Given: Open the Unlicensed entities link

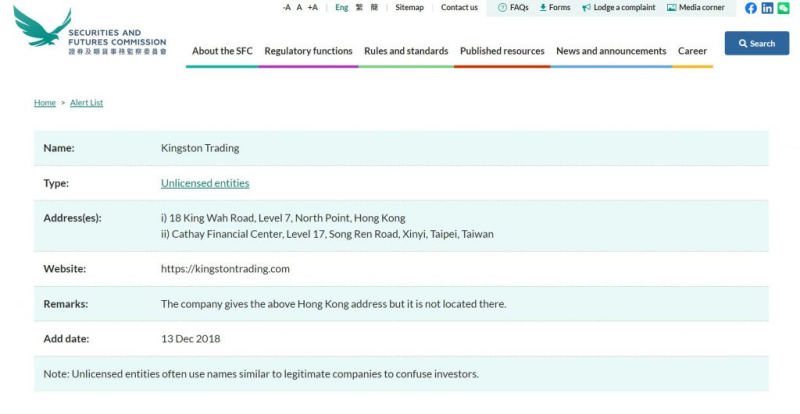Looking at the screenshot, I should (x=205, y=183).
